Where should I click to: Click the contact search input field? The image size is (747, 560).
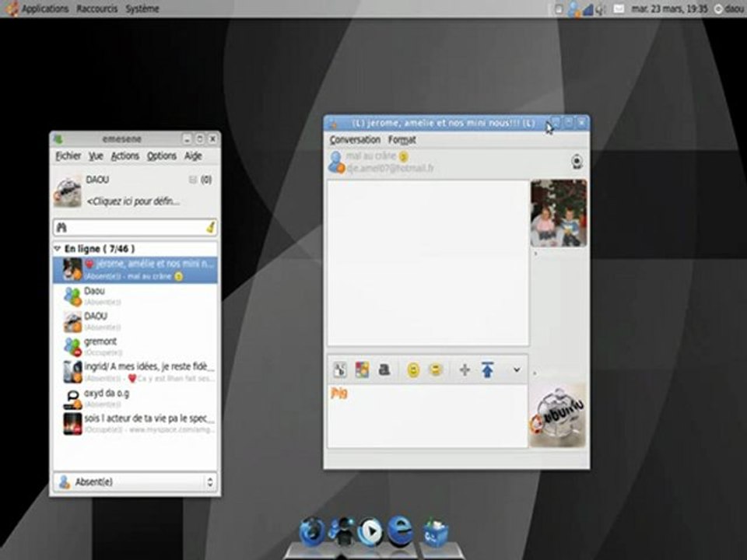tap(132, 227)
